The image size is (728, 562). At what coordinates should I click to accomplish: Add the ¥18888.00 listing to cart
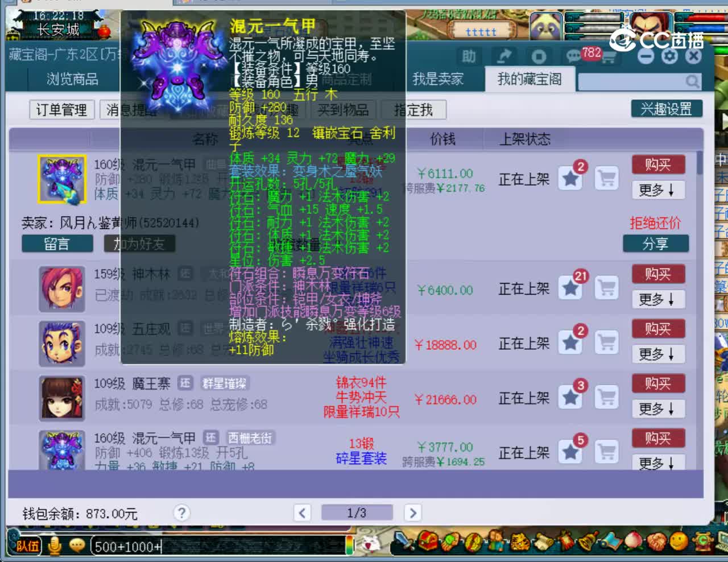607,343
